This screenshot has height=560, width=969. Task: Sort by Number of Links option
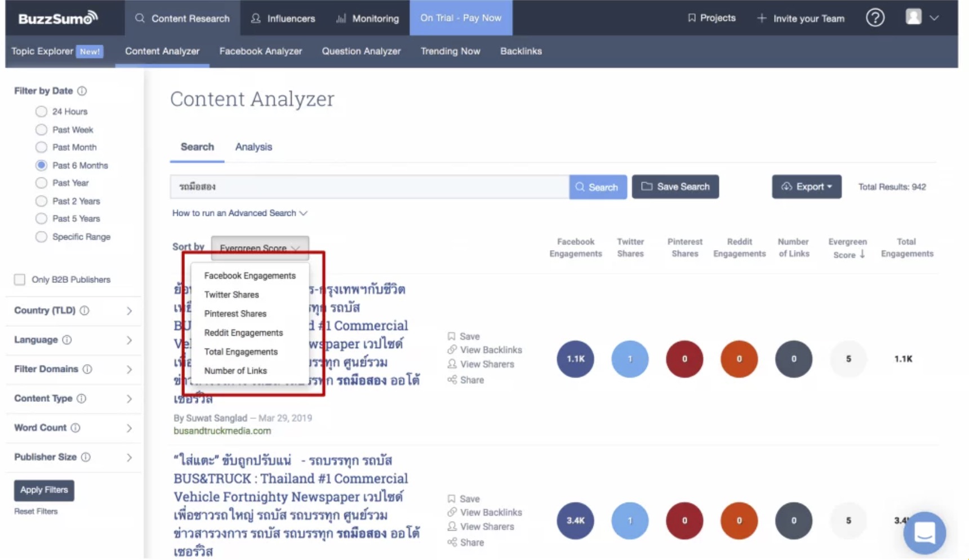(235, 371)
